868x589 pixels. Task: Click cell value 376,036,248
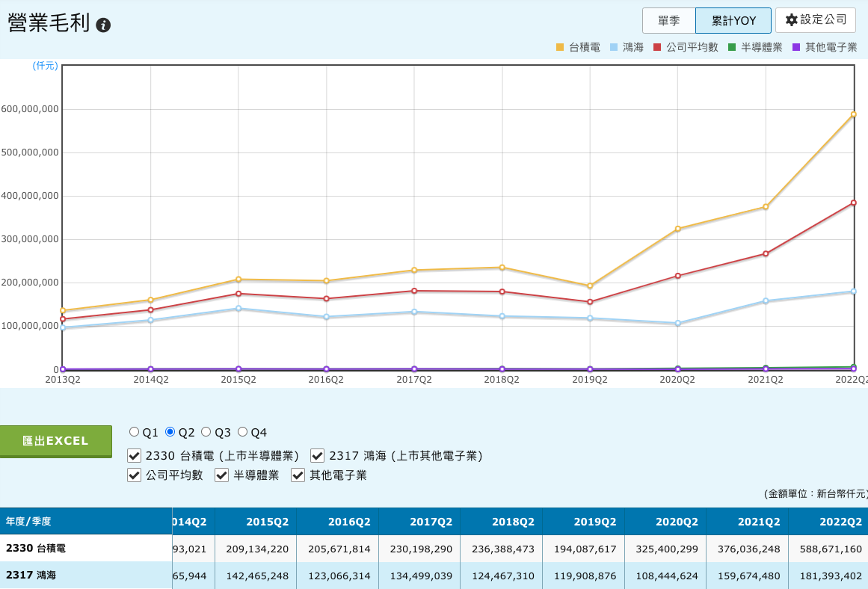[x=749, y=549]
